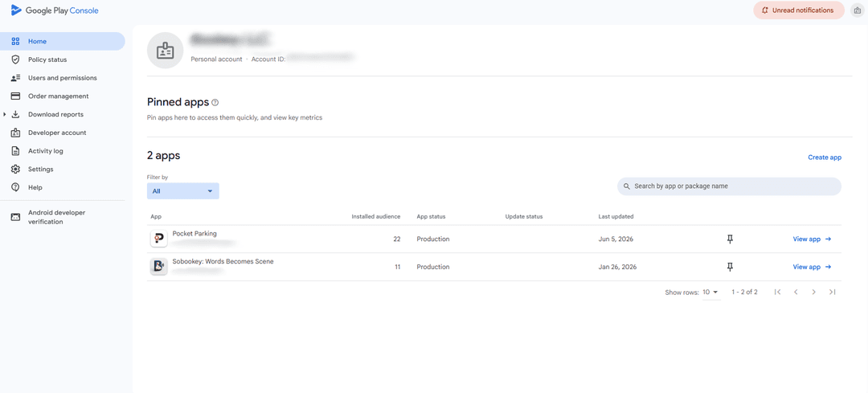This screenshot has height=393, width=868.
Task: Click the search magnifier icon
Action: pyautogui.click(x=627, y=186)
